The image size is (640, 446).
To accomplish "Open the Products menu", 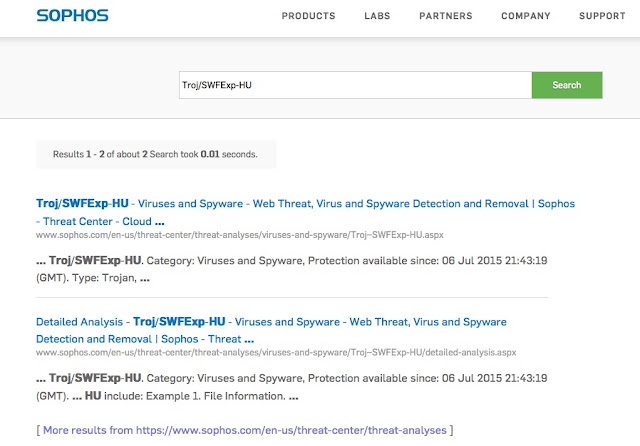I will (x=308, y=16).
